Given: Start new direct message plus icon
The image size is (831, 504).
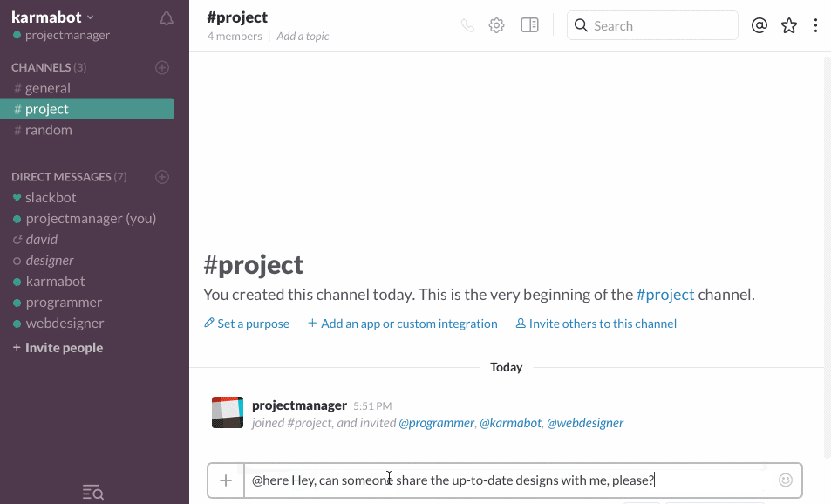Looking at the screenshot, I should [161, 177].
